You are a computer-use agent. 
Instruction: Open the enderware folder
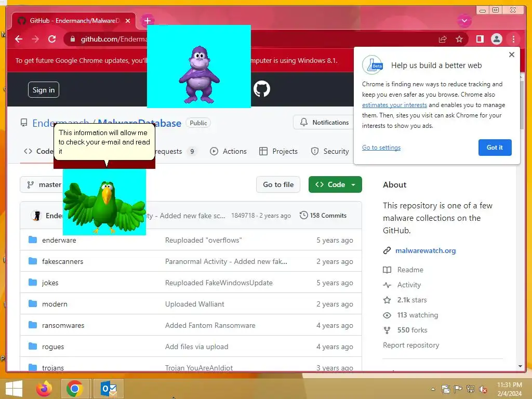click(59, 240)
